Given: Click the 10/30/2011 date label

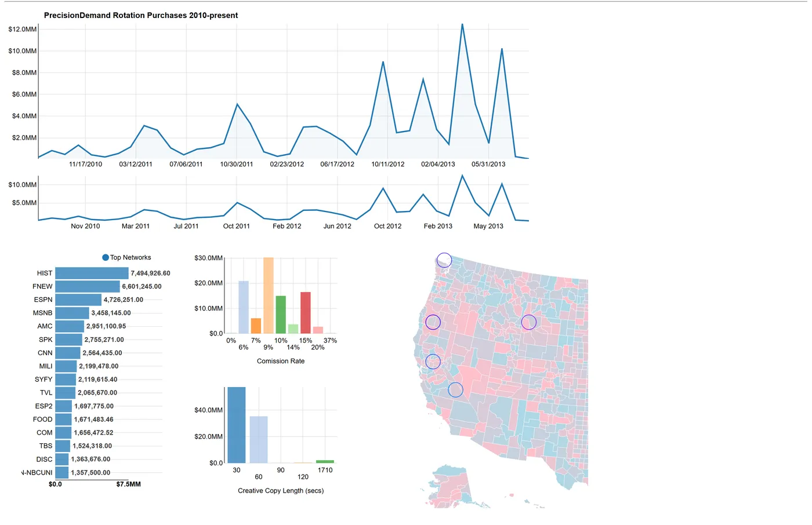Looking at the screenshot, I should pos(237,164).
